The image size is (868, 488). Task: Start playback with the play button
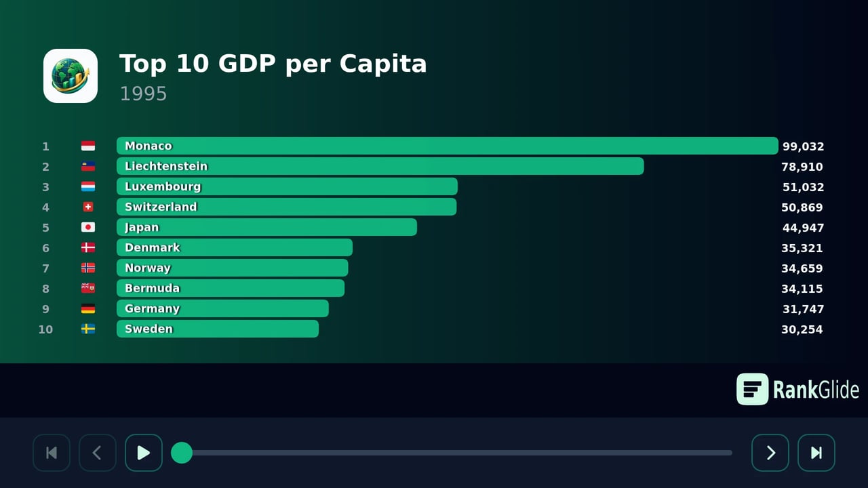pyautogui.click(x=144, y=453)
